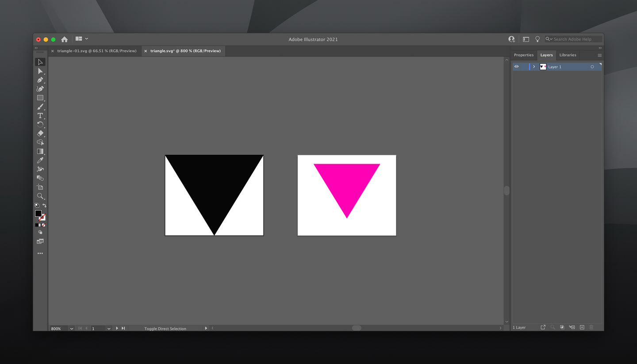Click Layer 1 target circle
The image size is (637, 364).
(x=592, y=67)
